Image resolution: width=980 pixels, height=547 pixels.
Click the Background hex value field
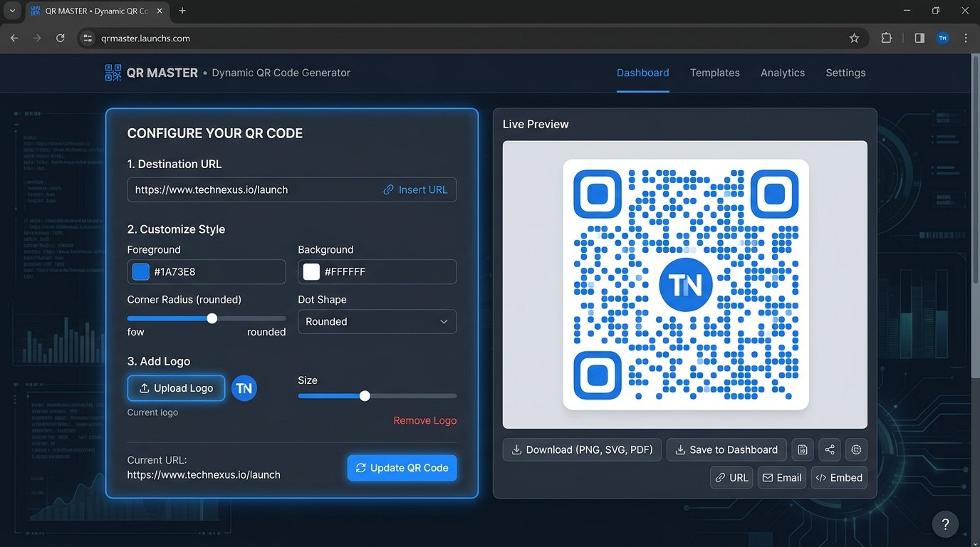click(377, 271)
